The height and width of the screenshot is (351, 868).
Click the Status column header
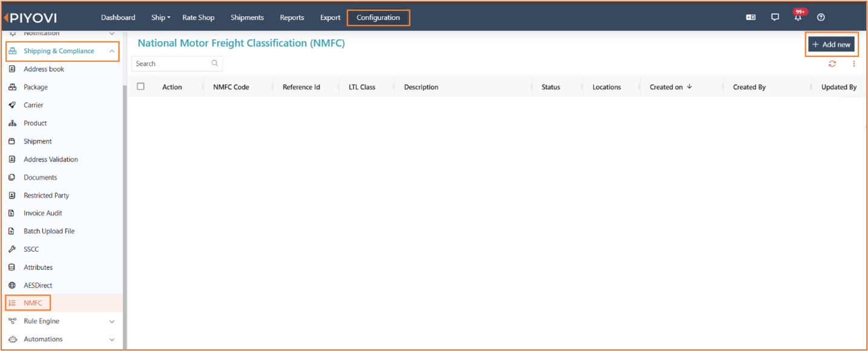pos(551,87)
